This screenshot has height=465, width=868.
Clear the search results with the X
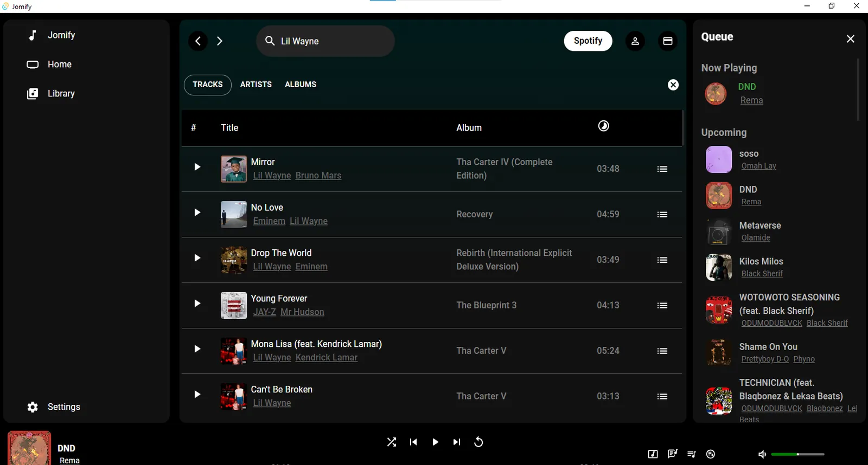click(x=673, y=85)
